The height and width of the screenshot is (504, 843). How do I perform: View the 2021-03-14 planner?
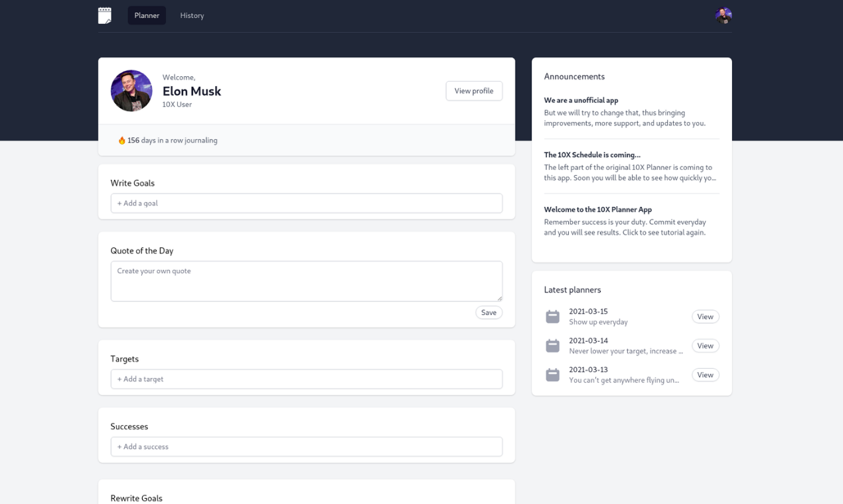pyautogui.click(x=705, y=346)
